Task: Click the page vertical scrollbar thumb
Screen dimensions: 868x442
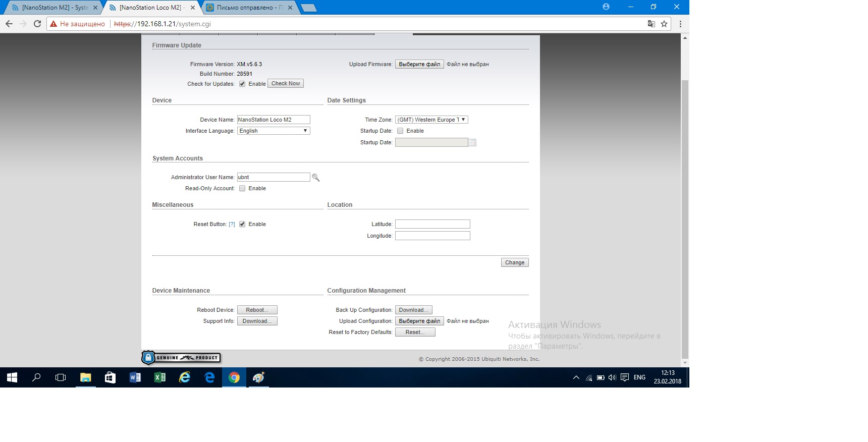Action: 685,218
